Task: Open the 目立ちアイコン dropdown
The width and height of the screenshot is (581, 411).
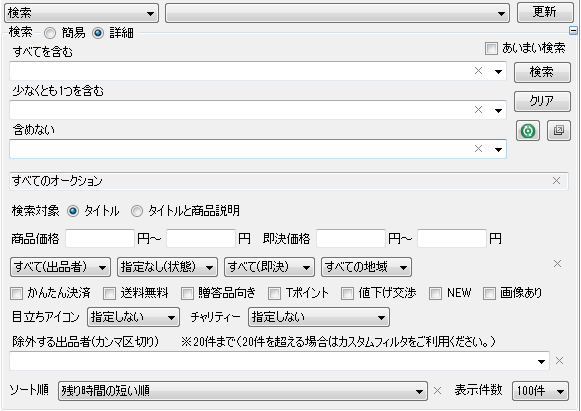Action: [x=133, y=317]
